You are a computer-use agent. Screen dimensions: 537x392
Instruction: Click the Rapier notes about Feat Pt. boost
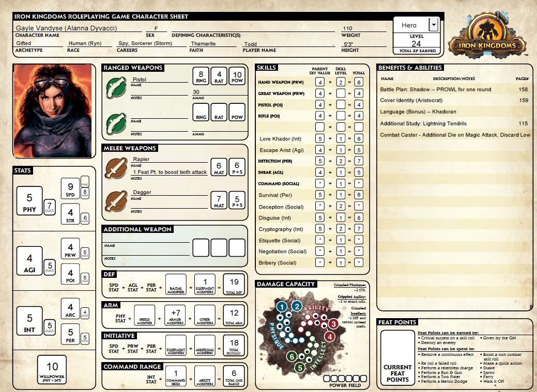pos(169,172)
